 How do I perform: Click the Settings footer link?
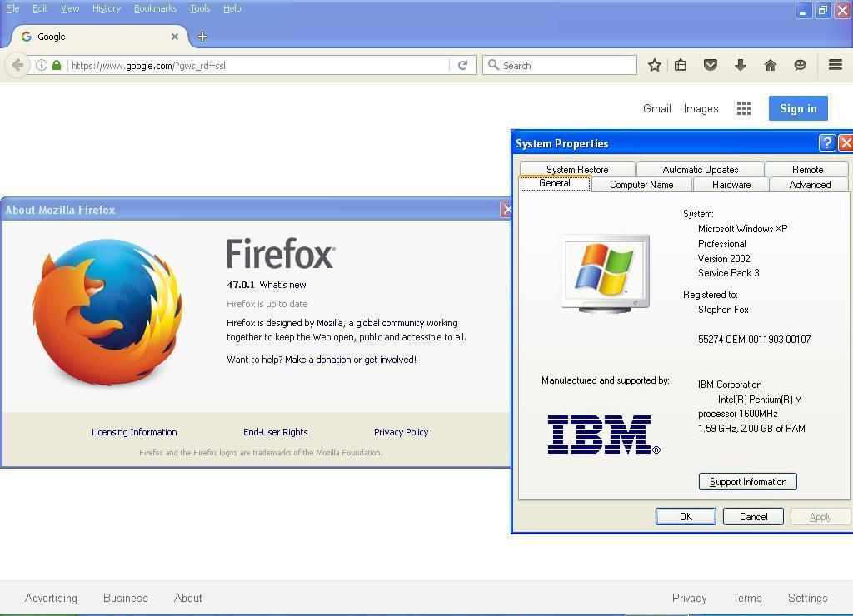[x=807, y=598]
